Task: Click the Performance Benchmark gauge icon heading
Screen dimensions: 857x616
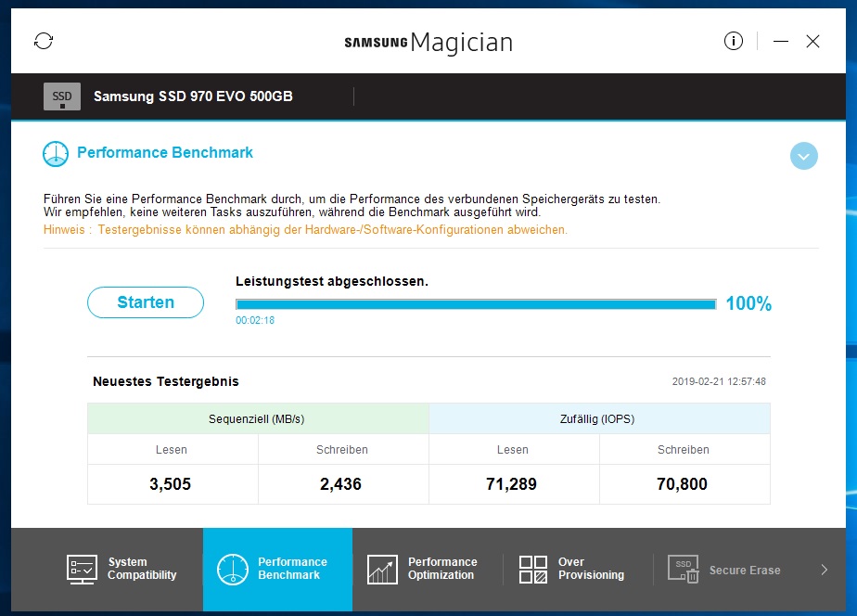Action: pyautogui.click(x=56, y=154)
